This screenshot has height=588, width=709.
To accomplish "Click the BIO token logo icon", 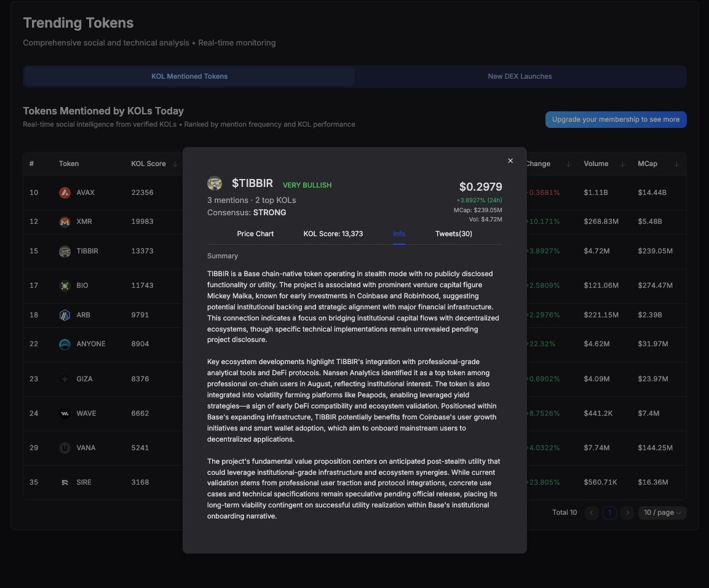I will tap(65, 285).
